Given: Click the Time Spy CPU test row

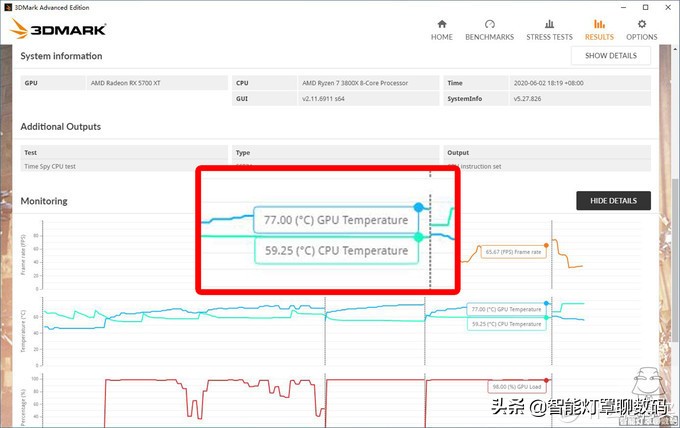Looking at the screenshot, I should coord(124,166).
